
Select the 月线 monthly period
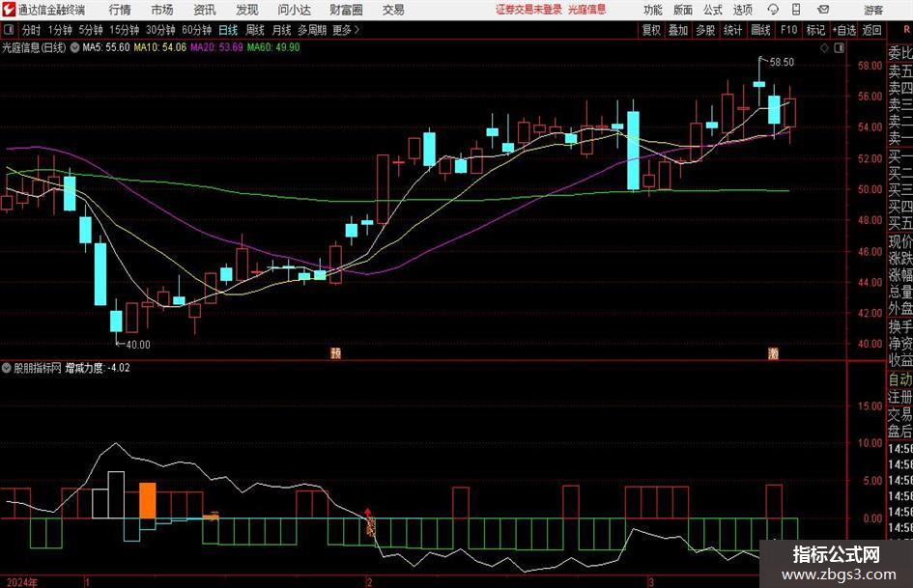[x=281, y=30]
